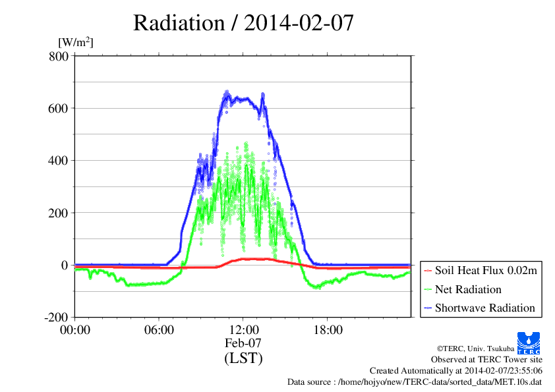555x392 pixels.
Task: Click the 'Soil Heat Flux 0.02m' legend entry
Action: [x=486, y=271]
